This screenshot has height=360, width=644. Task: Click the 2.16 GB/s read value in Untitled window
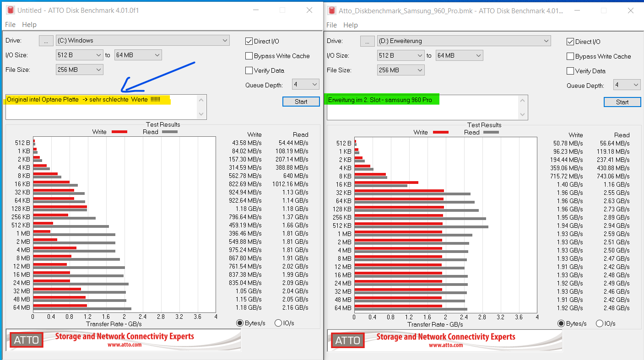tap(295, 307)
